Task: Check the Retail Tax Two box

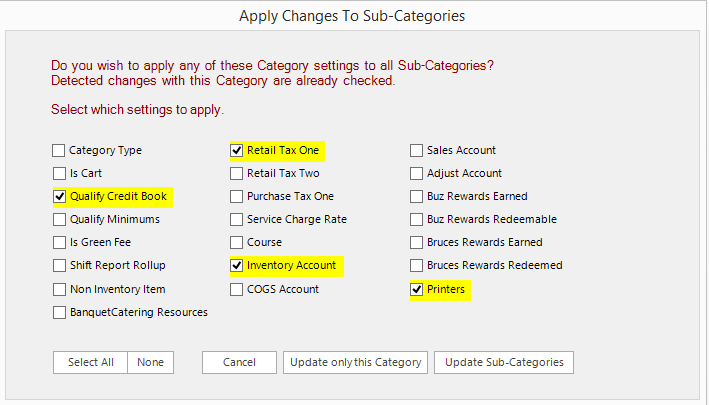Action: coord(237,174)
